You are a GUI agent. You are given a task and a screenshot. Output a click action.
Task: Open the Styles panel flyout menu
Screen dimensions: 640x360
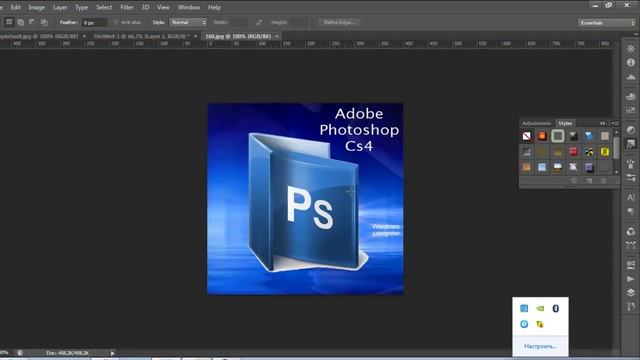(x=614, y=123)
